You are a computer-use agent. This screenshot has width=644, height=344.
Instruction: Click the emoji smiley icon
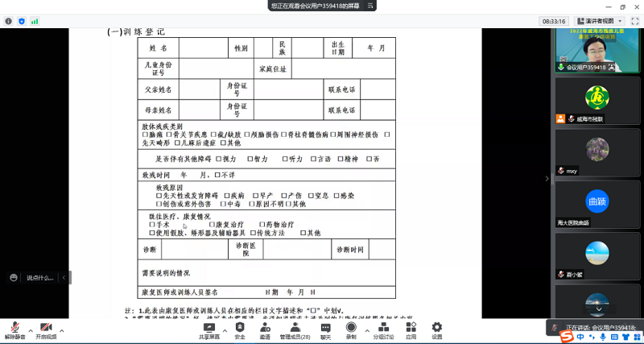click(x=14, y=278)
